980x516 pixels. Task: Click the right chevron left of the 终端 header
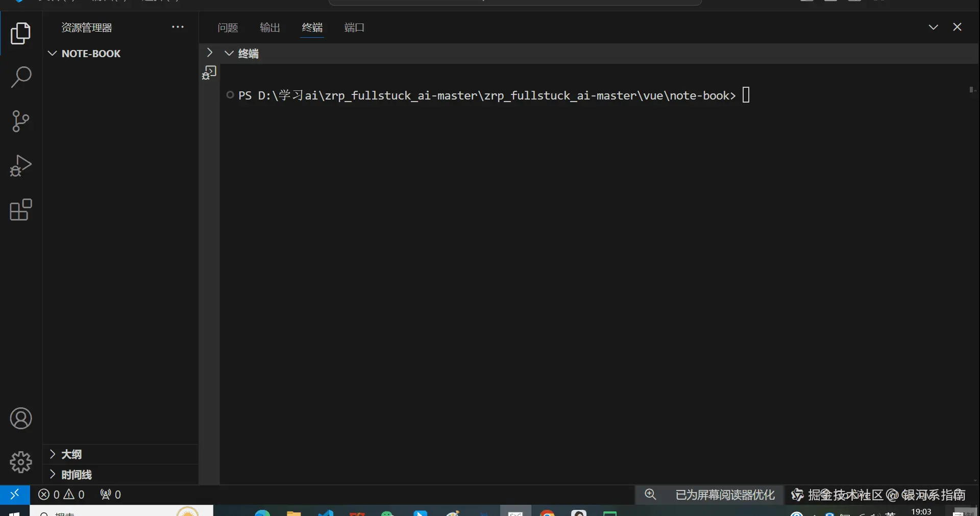coord(209,53)
